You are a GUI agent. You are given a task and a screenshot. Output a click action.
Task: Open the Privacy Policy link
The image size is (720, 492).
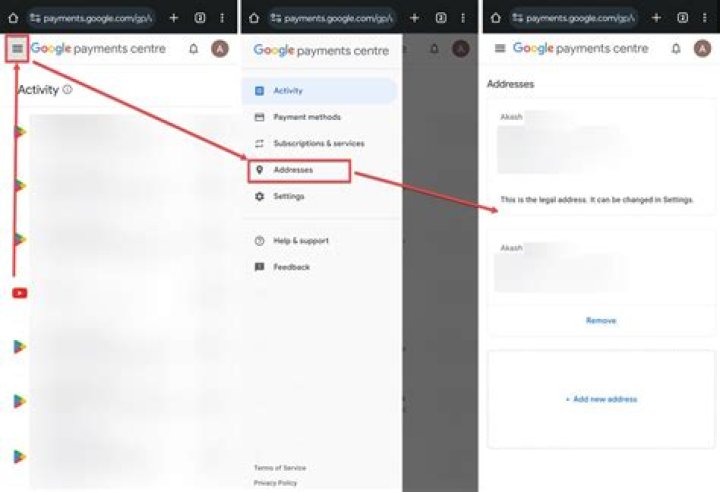tap(274, 482)
